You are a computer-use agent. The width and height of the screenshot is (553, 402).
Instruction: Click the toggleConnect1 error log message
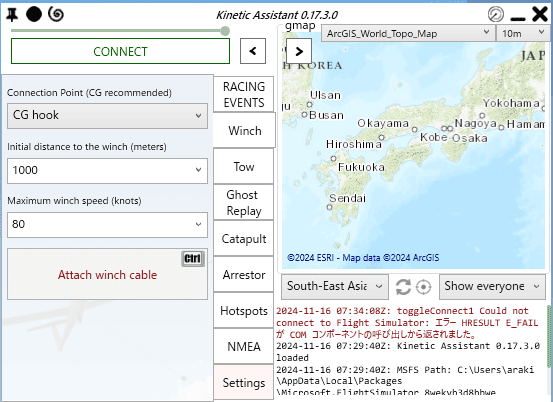407,322
